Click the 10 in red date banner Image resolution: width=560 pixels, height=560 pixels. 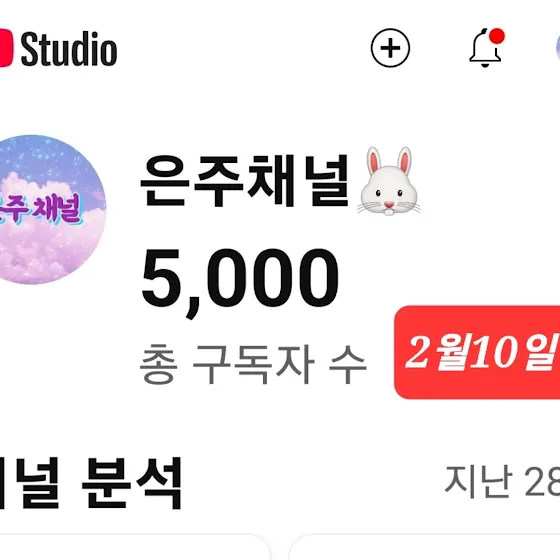click(492, 352)
